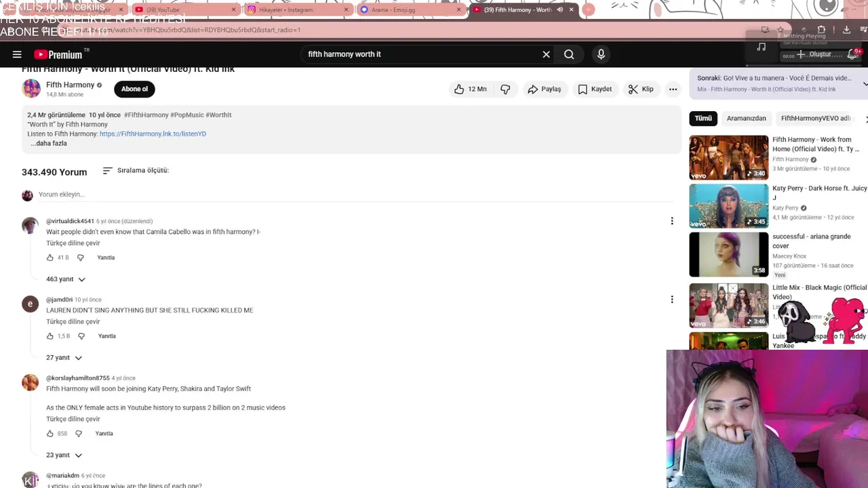
Task: Expand 23 yanıt replies
Action: (64, 455)
